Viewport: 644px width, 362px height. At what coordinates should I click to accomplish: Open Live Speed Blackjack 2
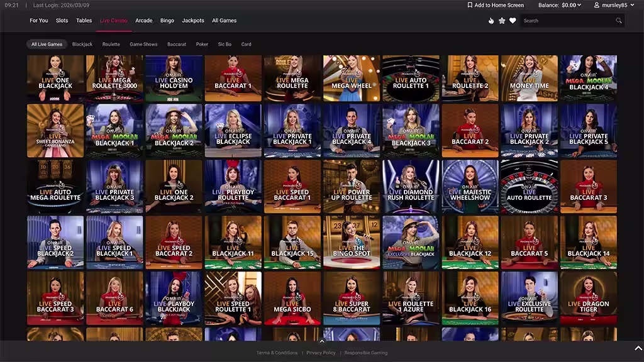55,243
